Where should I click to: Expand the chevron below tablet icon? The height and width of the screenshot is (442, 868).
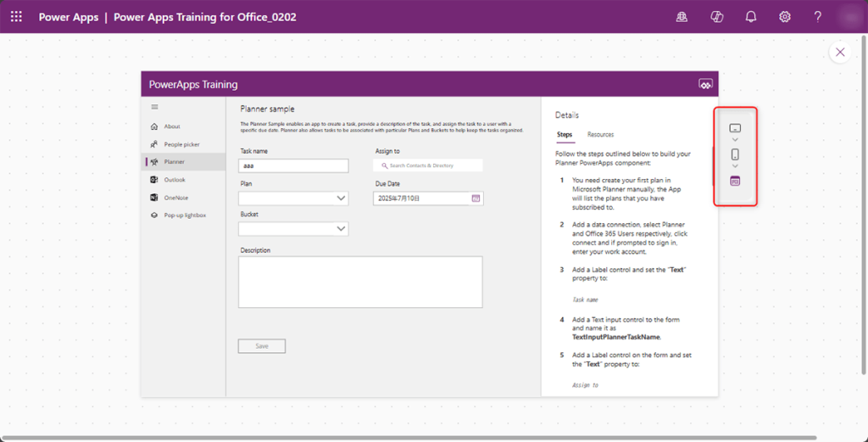coord(735,140)
